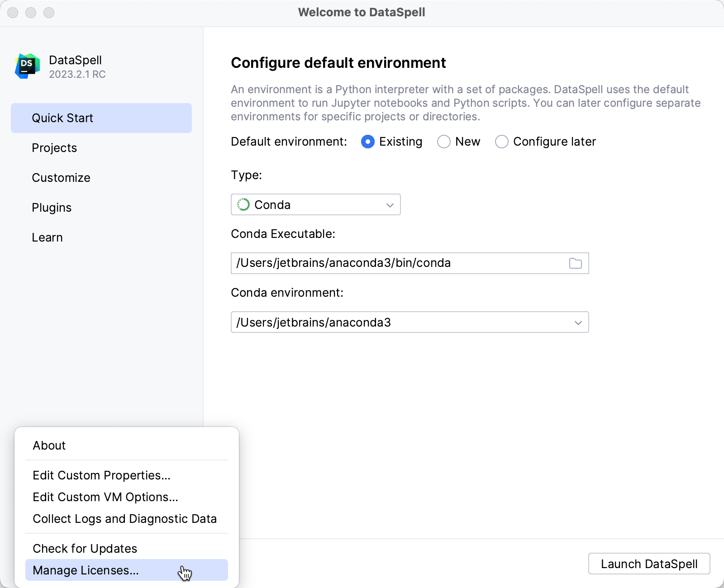Screen dimensions: 724x588
Task: Select Manage Licenses from the menu
Action: (86, 570)
